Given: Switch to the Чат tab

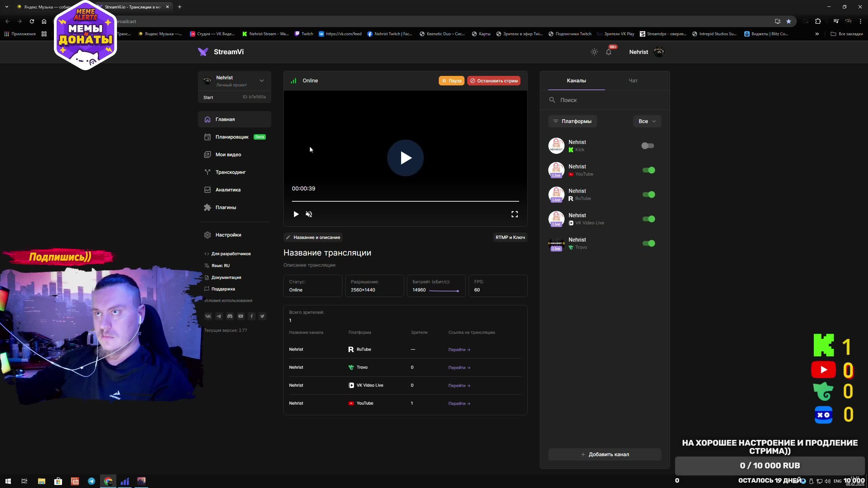Looking at the screenshot, I should pos(633,81).
